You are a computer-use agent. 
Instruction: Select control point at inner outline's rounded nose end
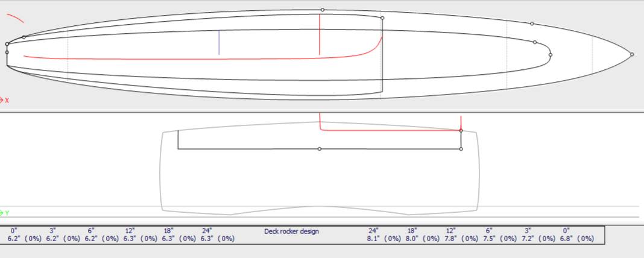[551, 55]
